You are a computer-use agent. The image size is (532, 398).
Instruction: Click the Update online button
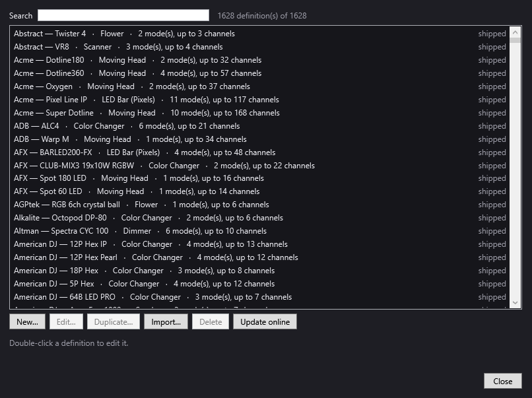pyautogui.click(x=265, y=321)
